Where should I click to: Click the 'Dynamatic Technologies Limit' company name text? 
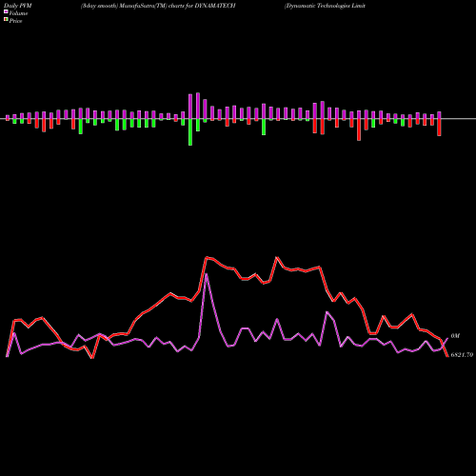coord(325,6)
